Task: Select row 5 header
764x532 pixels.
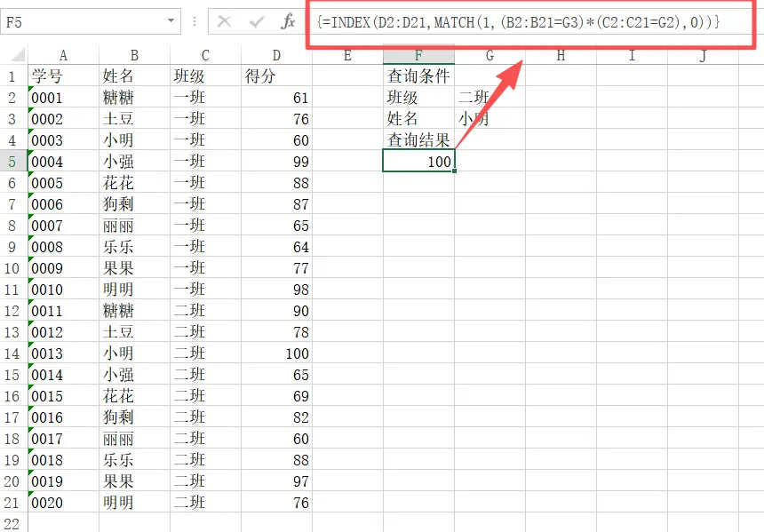Action: pos(12,162)
